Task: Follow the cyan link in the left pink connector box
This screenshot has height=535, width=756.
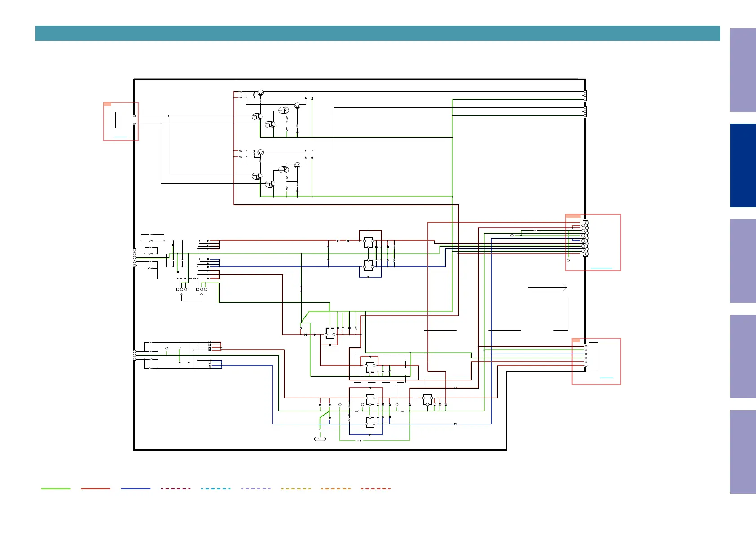Action: point(121,137)
